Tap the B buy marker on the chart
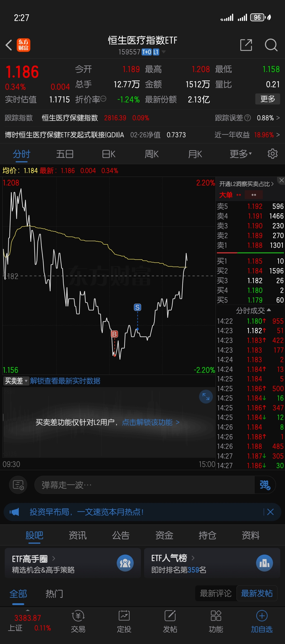The height and width of the screenshot is (644, 285). tap(114, 334)
